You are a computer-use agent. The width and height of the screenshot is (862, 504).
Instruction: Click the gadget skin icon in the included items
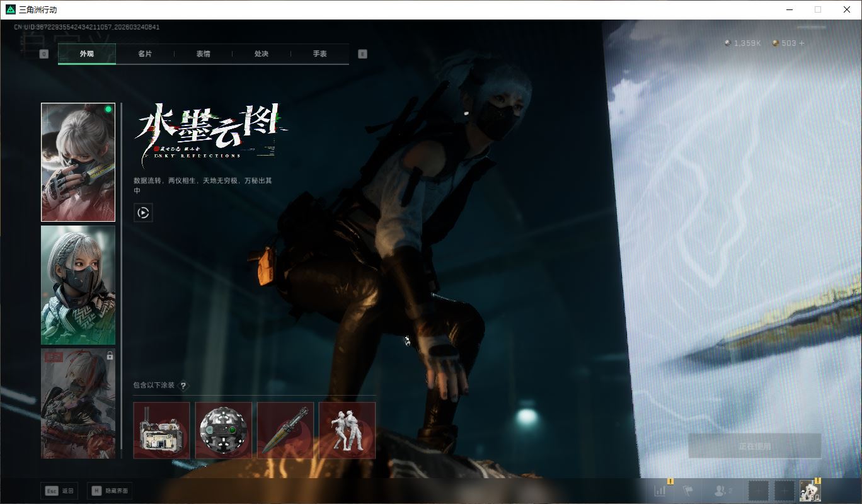coord(161,430)
